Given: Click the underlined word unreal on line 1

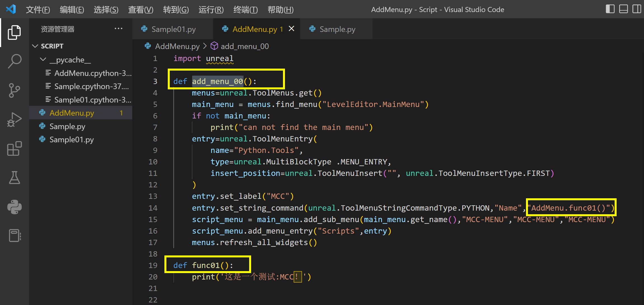Looking at the screenshot, I should tap(220, 58).
